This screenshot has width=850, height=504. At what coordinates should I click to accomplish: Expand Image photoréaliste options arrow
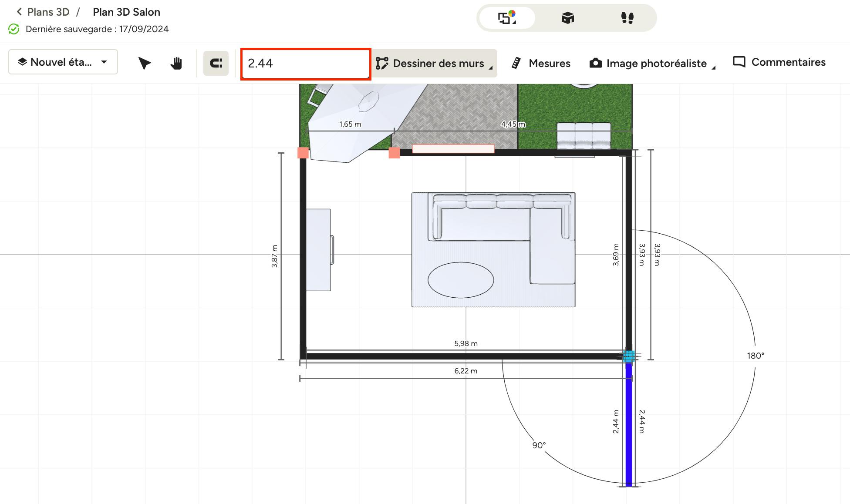pos(714,68)
